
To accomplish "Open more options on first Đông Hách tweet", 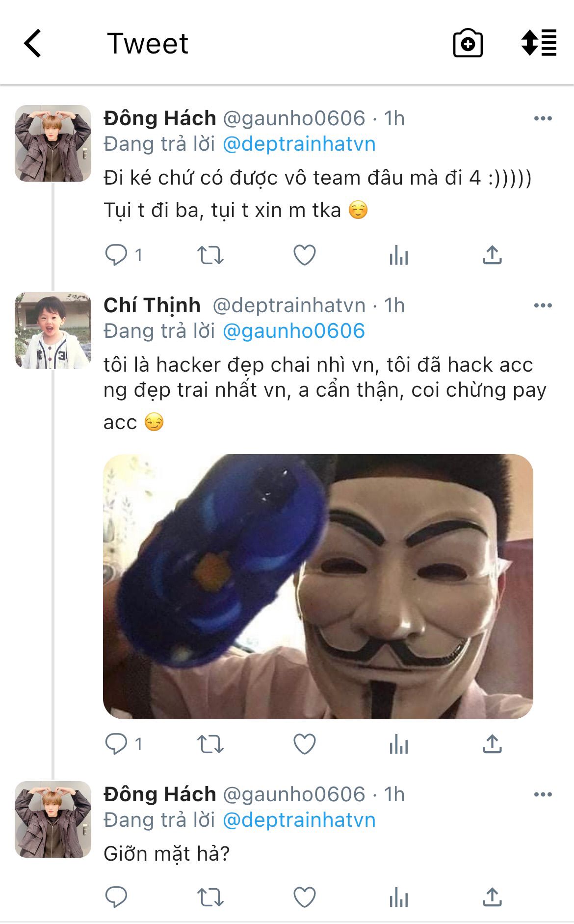I will 543,118.
